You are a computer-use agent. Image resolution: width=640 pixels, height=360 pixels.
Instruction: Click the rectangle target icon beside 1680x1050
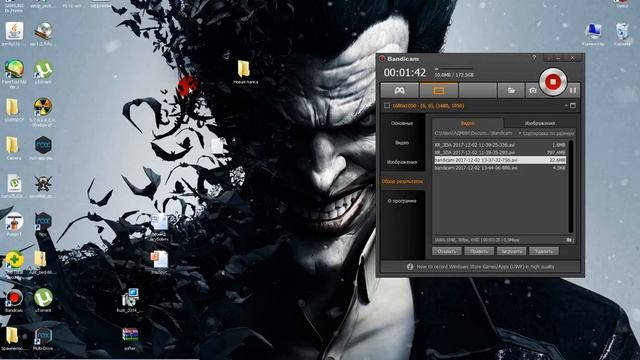(387, 106)
